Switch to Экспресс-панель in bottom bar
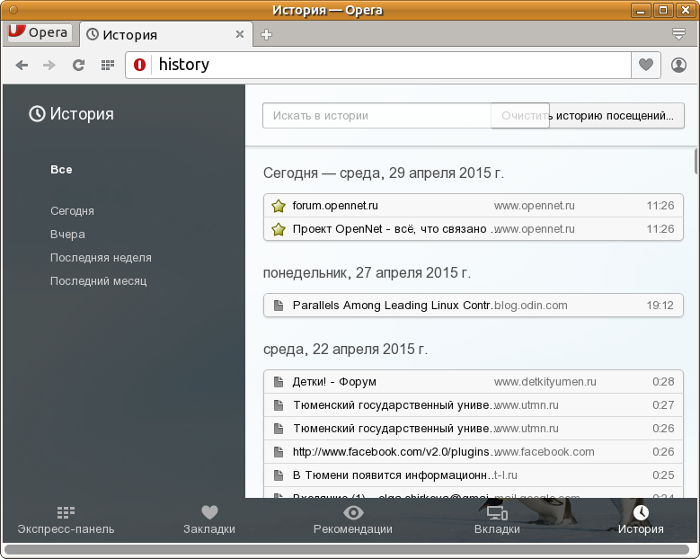Screen dimensions: 700x559 [x=66, y=520]
